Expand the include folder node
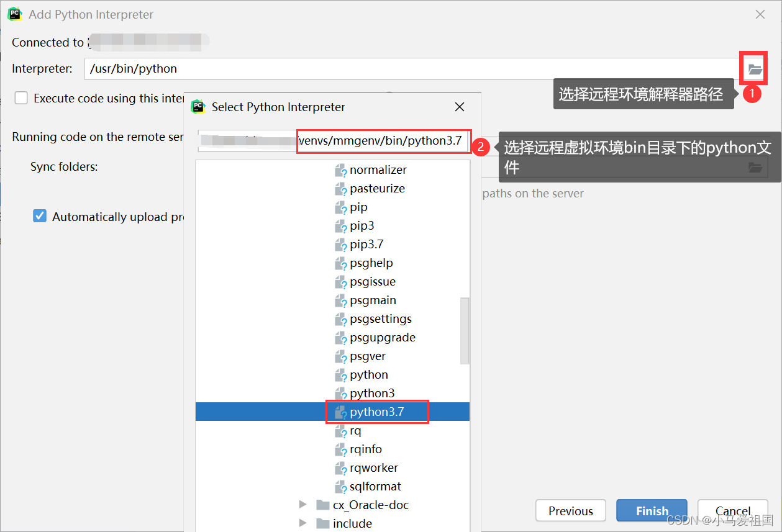This screenshot has height=532, width=782. click(x=303, y=523)
